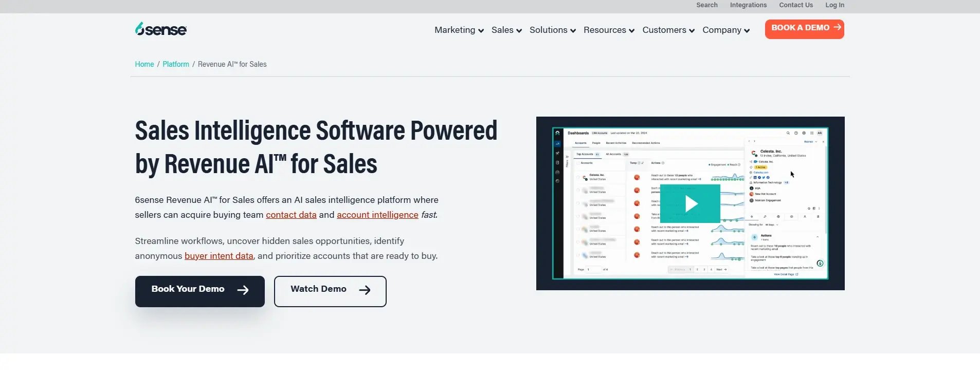This screenshot has width=980, height=375.
Task: Open the Platform breadcrumb link
Action: (176, 64)
